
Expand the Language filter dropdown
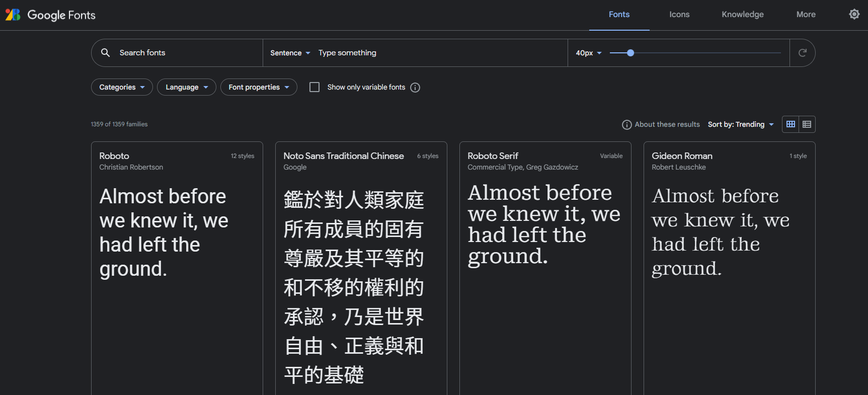(186, 87)
